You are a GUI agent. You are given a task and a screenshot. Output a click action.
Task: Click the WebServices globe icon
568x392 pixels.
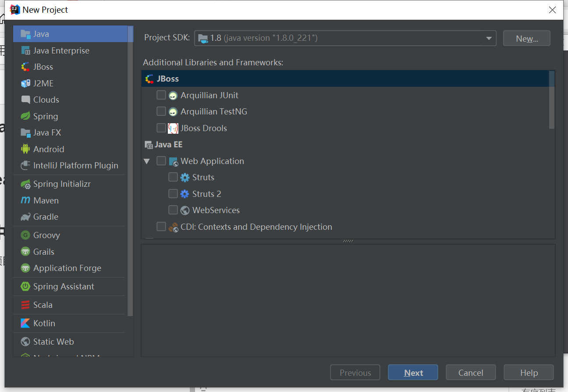tap(185, 210)
